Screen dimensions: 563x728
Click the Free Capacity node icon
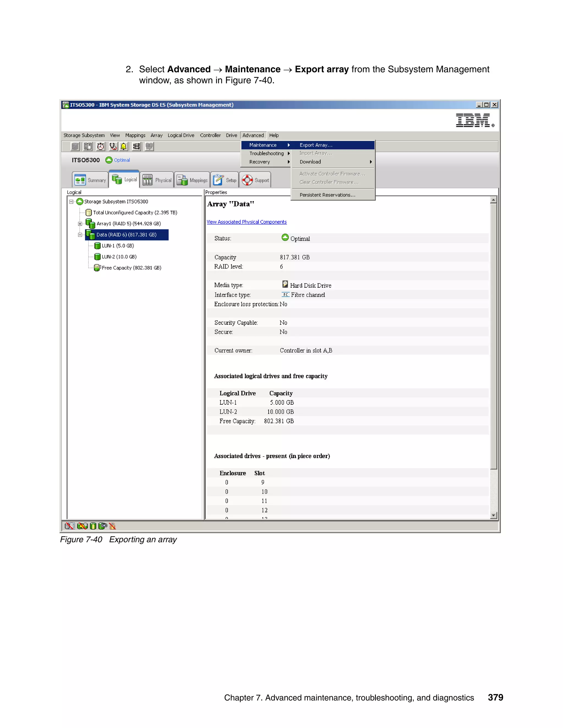[97, 268]
